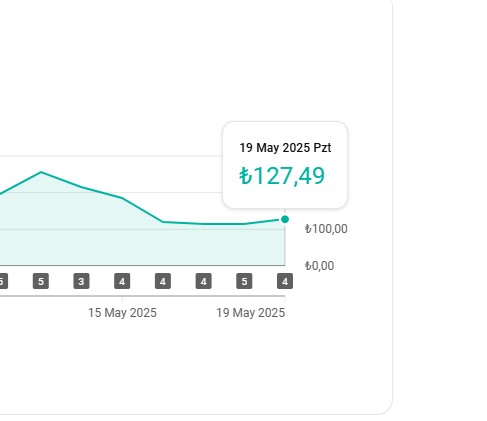Click the 4 badge immediately right of 15 May badge

pyautogui.click(x=163, y=281)
